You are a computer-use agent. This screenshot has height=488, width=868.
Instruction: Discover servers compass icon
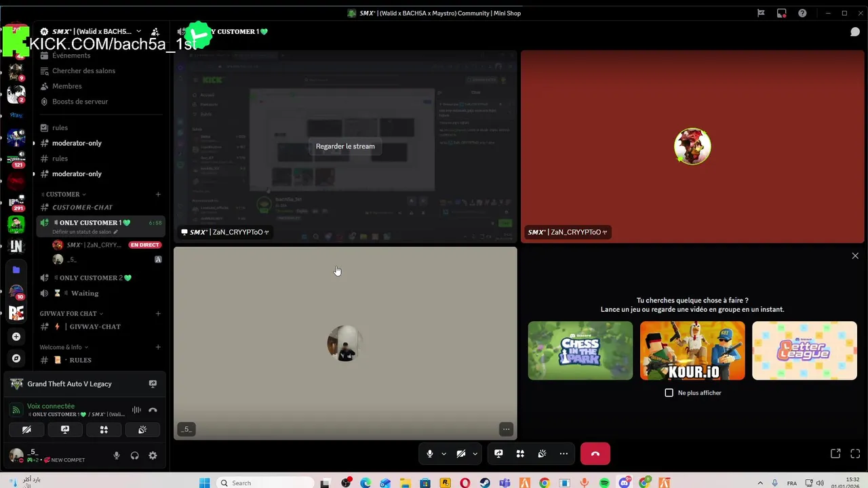coord(16,358)
